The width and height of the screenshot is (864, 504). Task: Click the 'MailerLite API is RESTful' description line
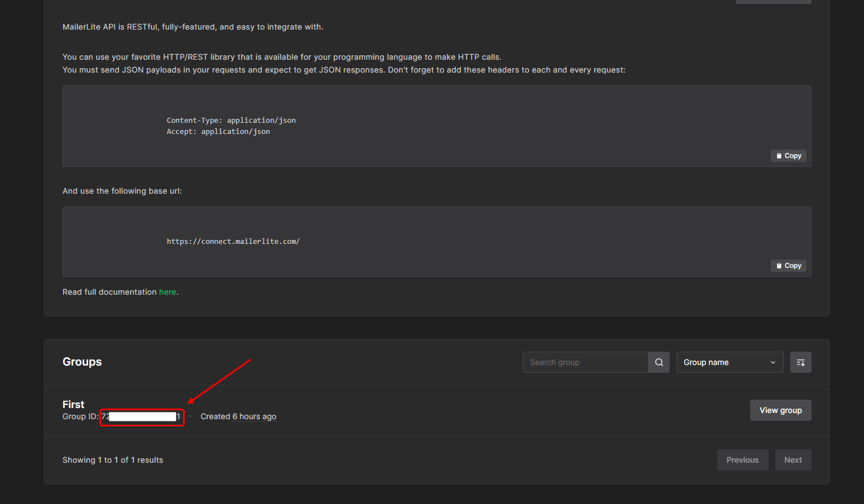pyautogui.click(x=193, y=27)
